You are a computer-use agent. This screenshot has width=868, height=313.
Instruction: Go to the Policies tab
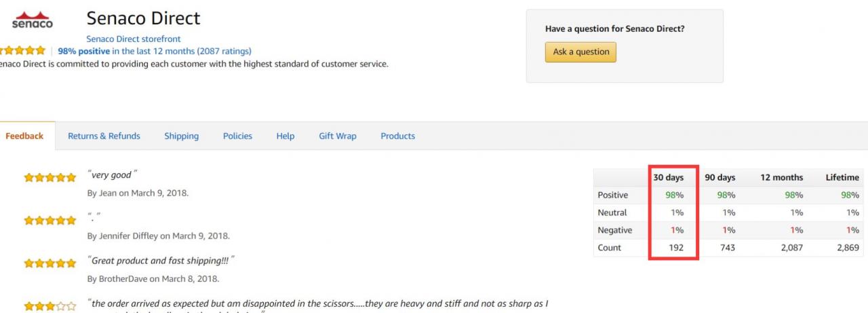click(237, 136)
